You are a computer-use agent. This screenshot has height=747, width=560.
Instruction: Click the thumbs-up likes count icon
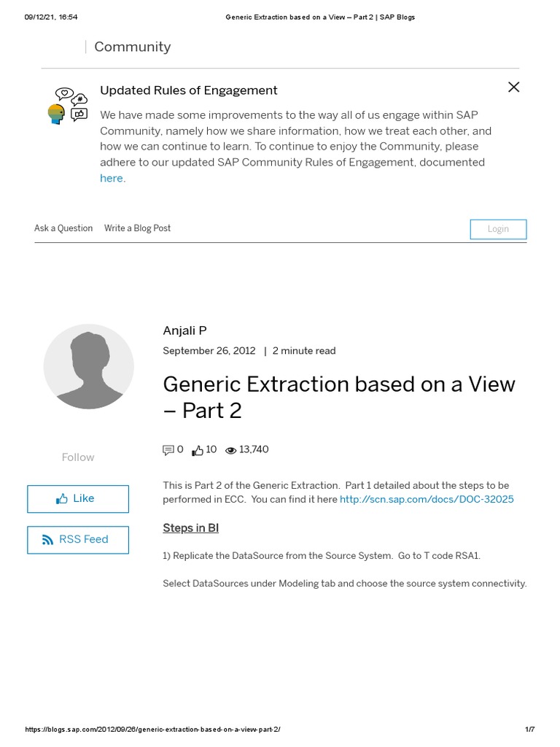tap(198, 450)
